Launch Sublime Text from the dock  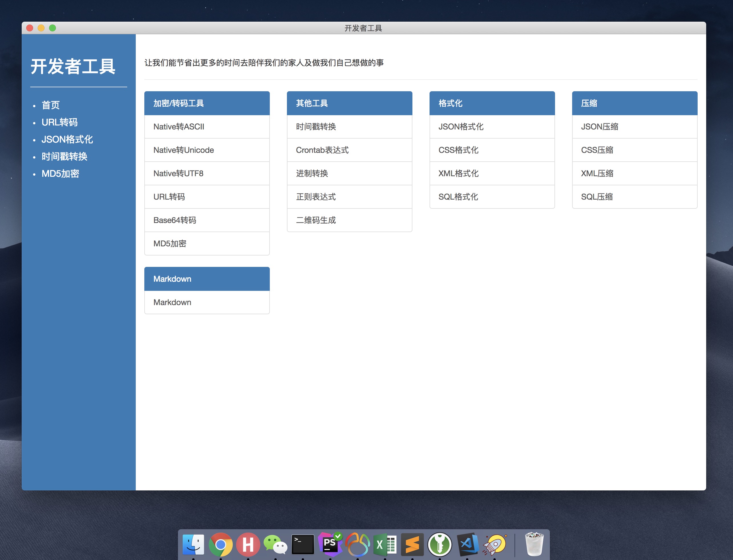click(412, 545)
